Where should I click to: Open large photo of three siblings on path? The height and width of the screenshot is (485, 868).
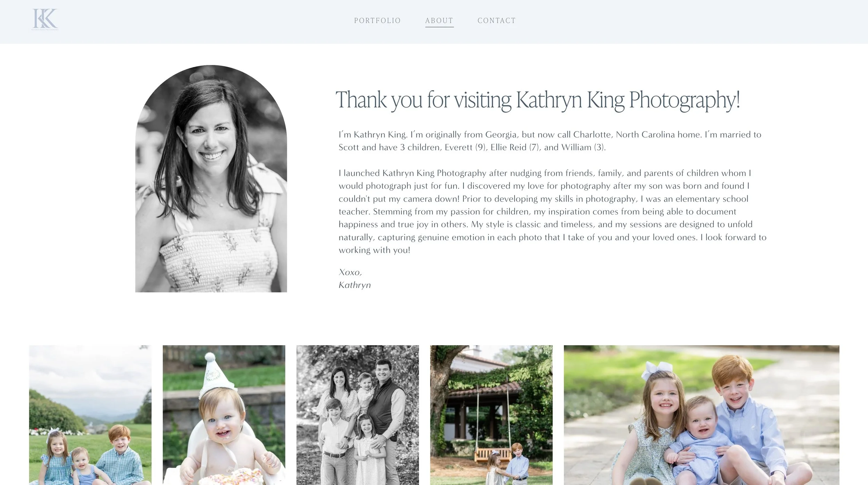click(x=701, y=415)
